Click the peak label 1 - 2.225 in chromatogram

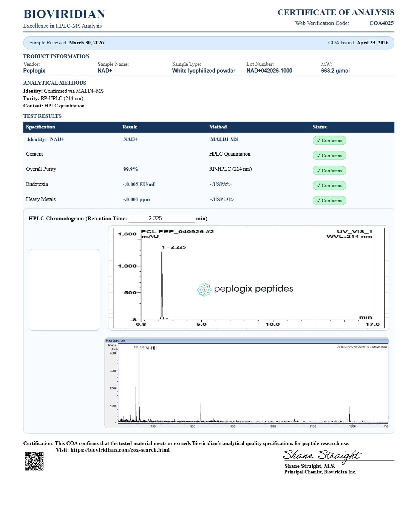(x=174, y=247)
